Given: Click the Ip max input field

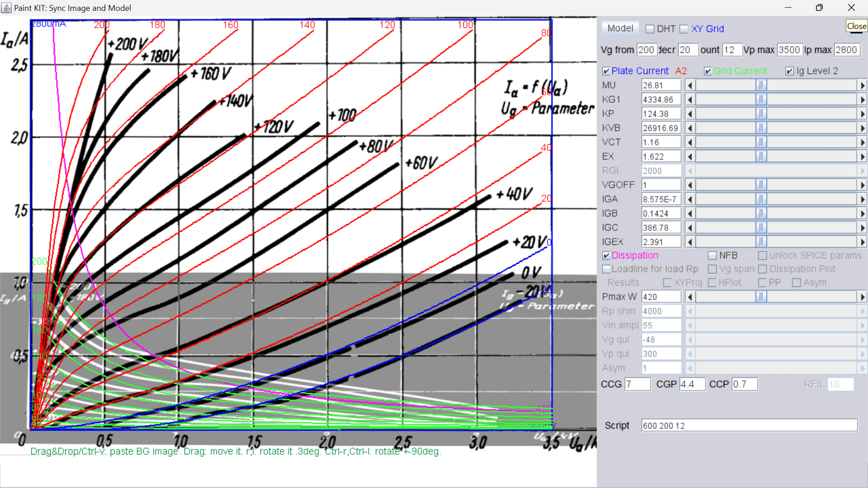Looking at the screenshot, I should tap(847, 50).
